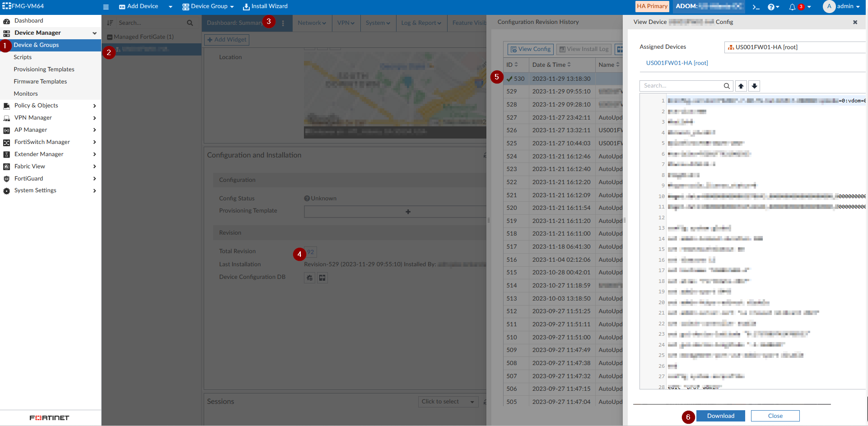Open the notifications bell
The image size is (868, 426).
coord(792,7)
